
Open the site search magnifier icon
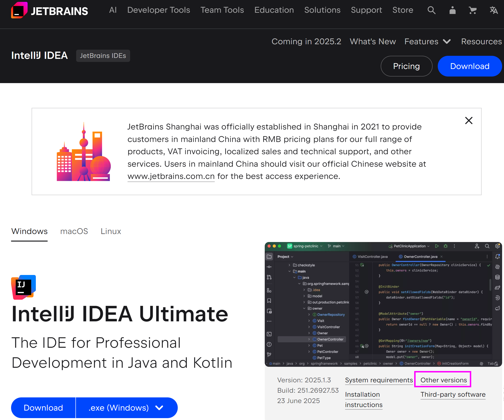pos(431,10)
